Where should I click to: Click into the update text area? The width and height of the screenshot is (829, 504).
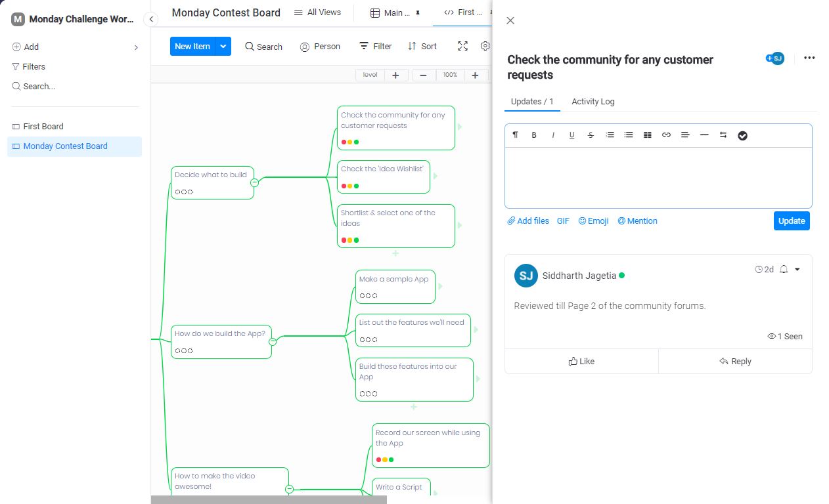pyautogui.click(x=658, y=177)
